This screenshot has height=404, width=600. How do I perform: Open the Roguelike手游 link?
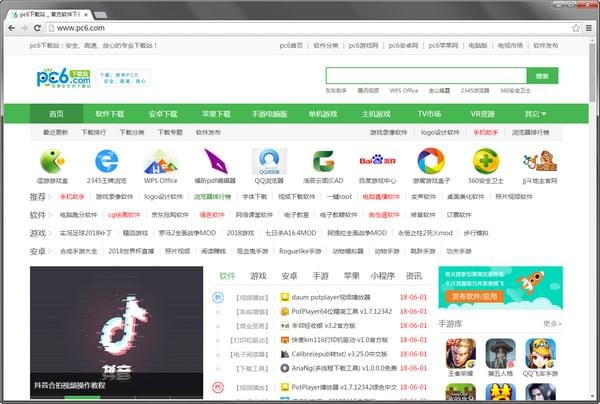point(300,251)
